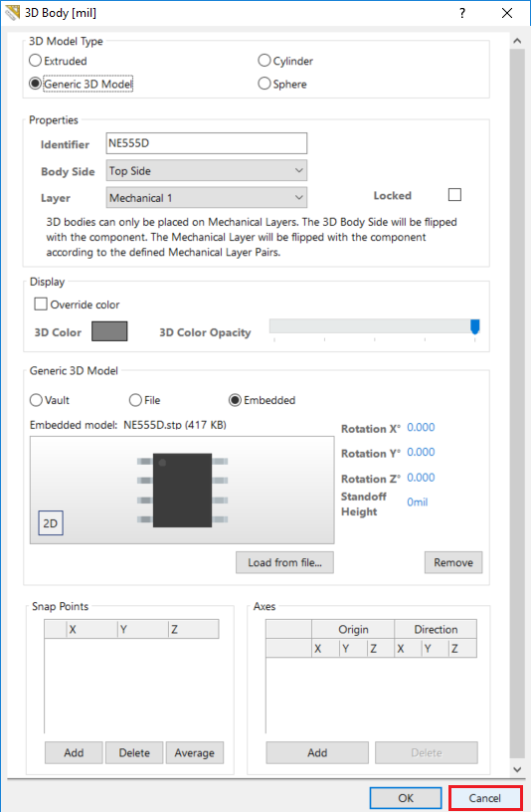Click the Snap Points Z column header
This screenshot has height=812, width=531.
tap(194, 629)
